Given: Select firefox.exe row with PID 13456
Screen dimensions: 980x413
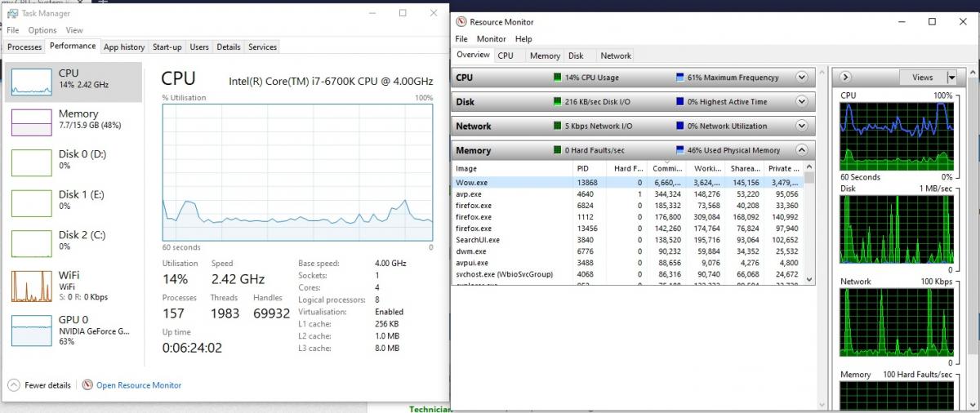Looking at the screenshot, I should pyautogui.click(x=628, y=229).
